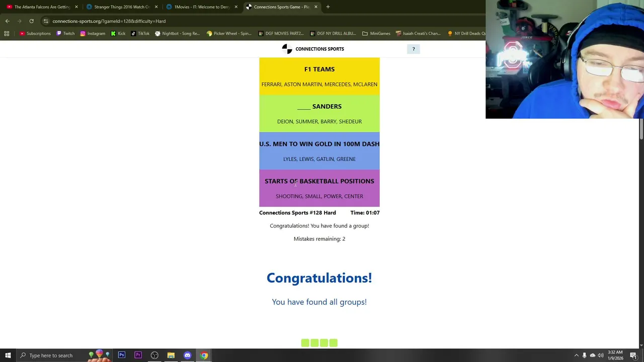644x362 pixels.
Task: Open Isaiah Creati's Channel bookmark
Action: pyautogui.click(x=418, y=33)
